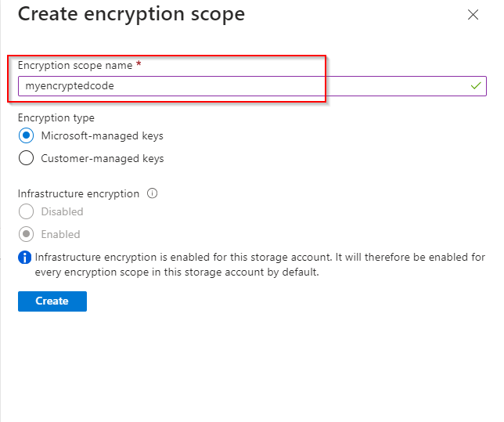
Task: Click the Disabled option label text
Action: (x=62, y=211)
